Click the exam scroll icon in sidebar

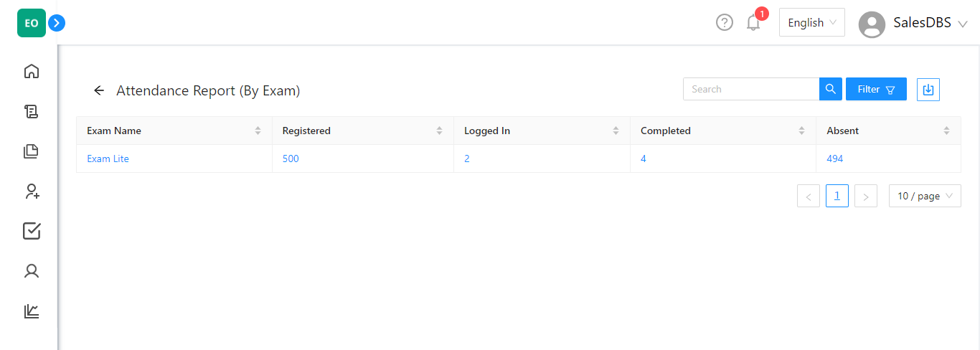point(32,111)
